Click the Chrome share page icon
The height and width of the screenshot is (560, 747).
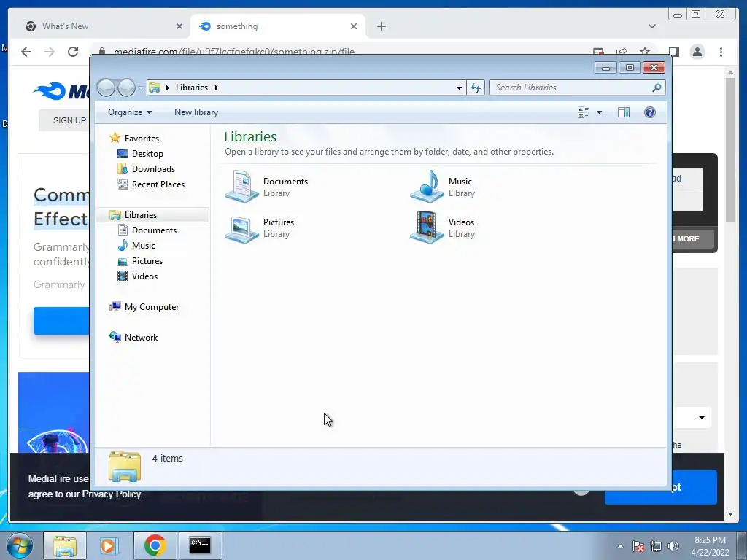click(x=622, y=52)
